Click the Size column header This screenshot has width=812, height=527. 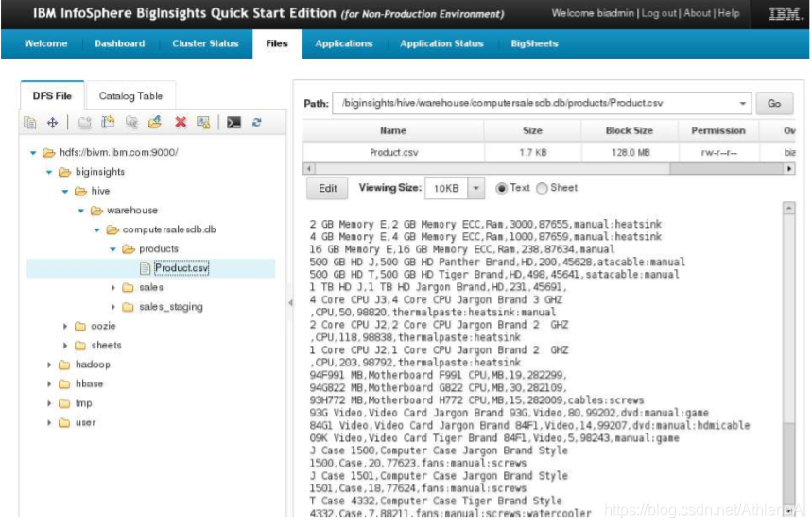532,131
